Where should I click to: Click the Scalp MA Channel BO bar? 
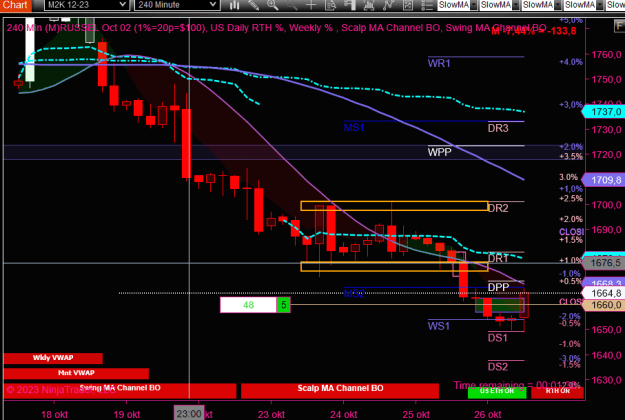(x=340, y=390)
